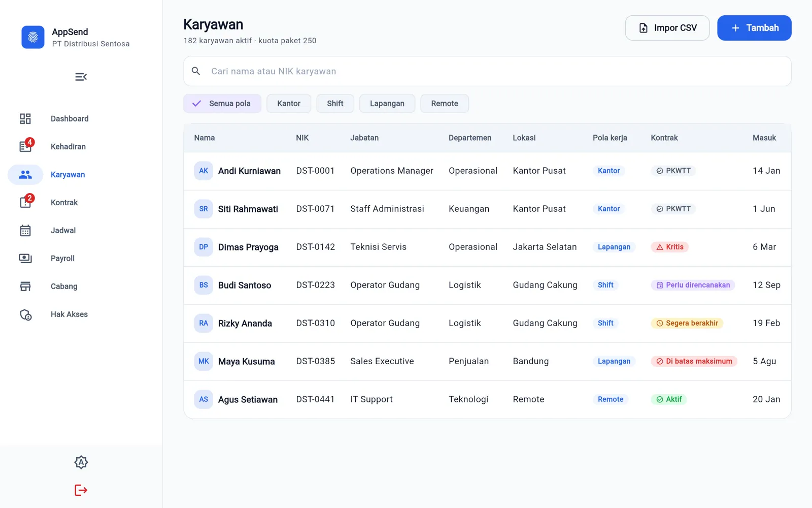Go to the Dashboard menu label

point(70,118)
